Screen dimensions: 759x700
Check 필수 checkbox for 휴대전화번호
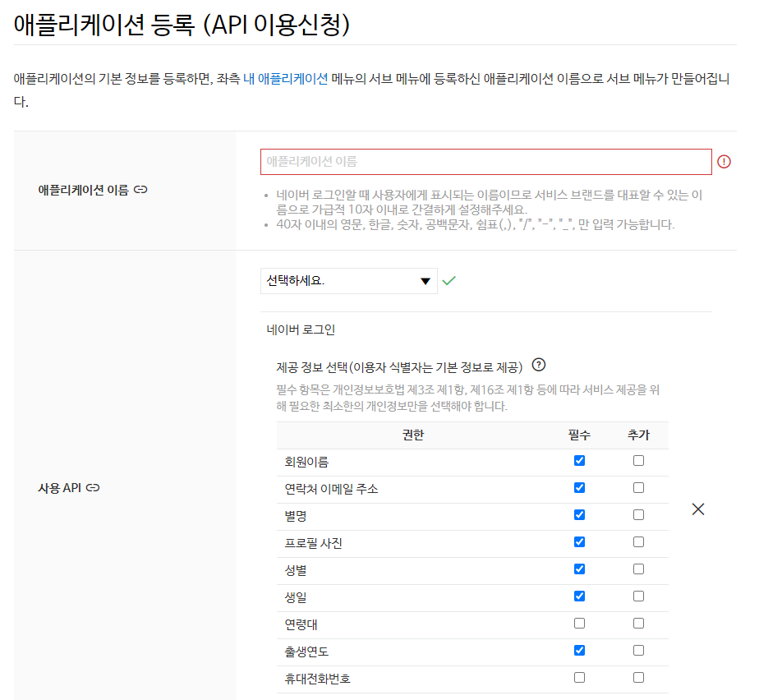pyautogui.click(x=579, y=678)
